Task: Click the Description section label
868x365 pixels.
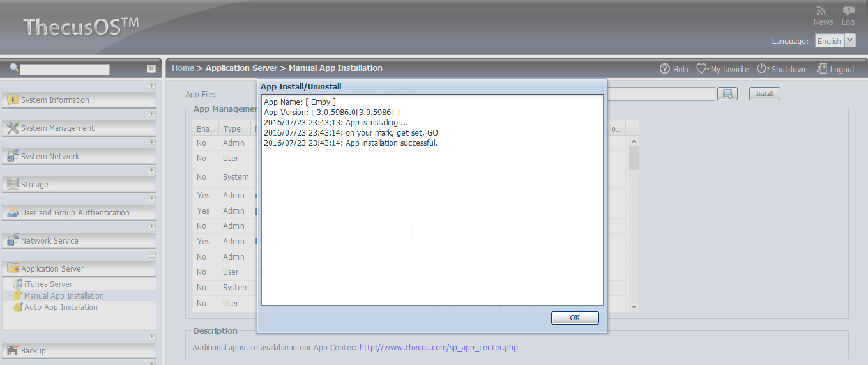Action: point(215,331)
